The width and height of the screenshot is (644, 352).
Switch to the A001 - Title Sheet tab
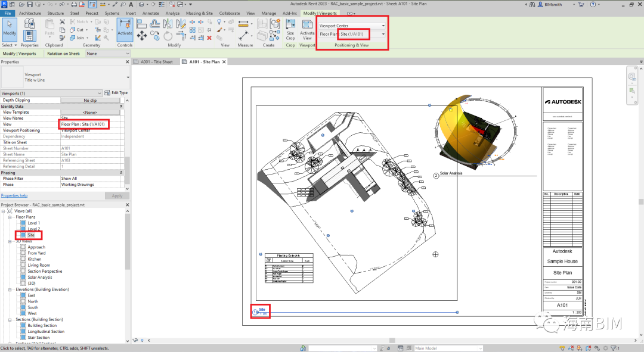coord(156,62)
